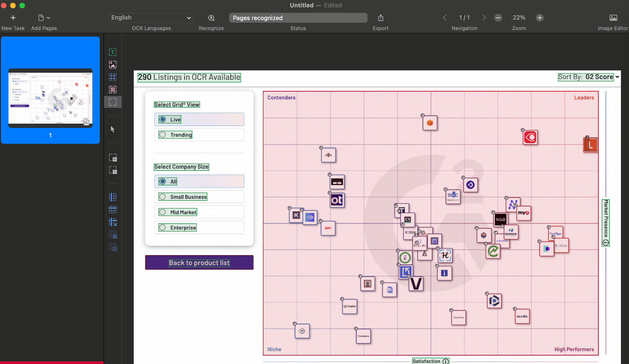Expand the Add Pages dropdown arrow
This screenshot has width=629, height=364.
tap(48, 18)
